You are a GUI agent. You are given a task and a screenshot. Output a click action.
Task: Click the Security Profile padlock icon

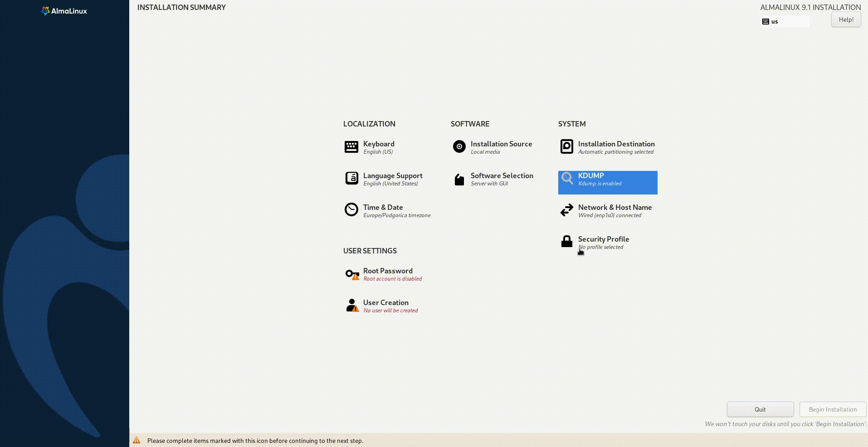point(566,241)
